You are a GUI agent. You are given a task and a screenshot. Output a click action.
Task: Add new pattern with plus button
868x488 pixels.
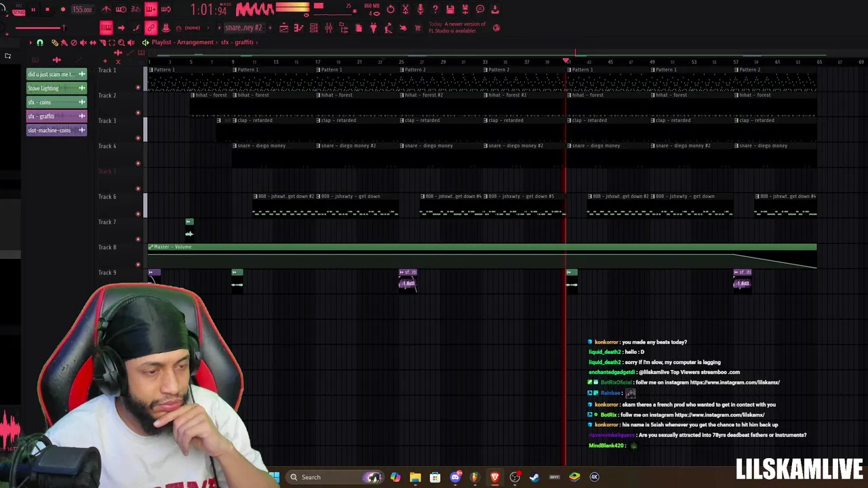click(270, 28)
